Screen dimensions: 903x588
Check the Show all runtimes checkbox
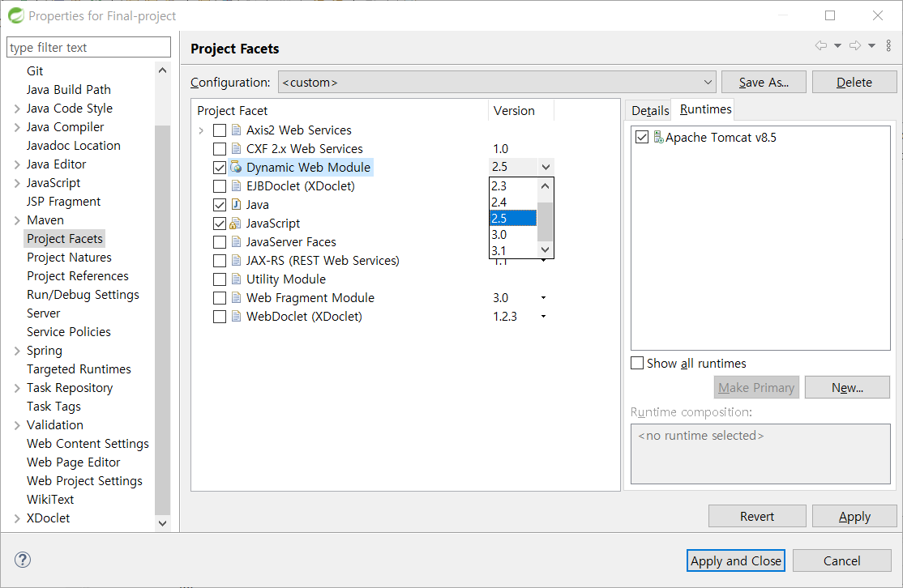point(637,363)
